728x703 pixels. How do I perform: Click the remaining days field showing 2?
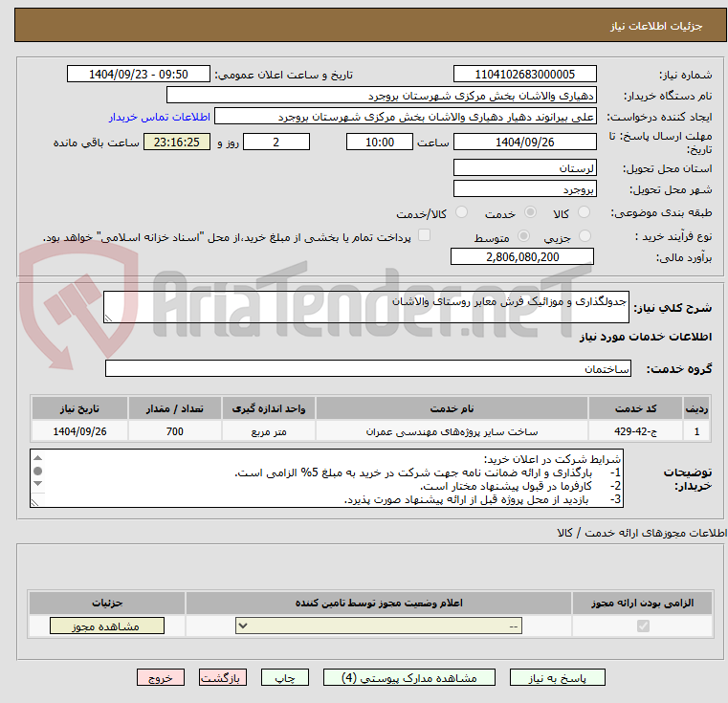[276, 143]
